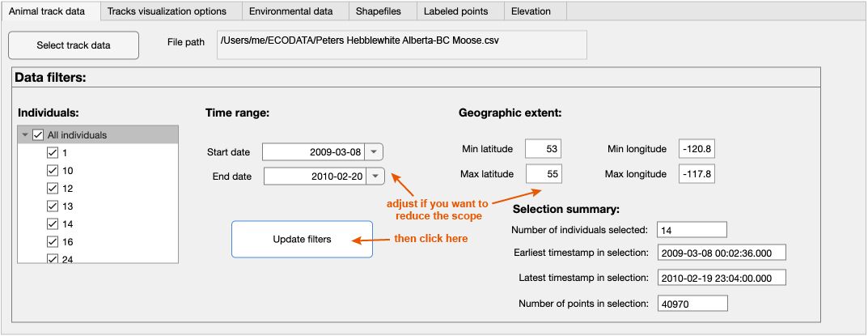The width and height of the screenshot is (868, 336).
Task: Collapse the All individuals tree node
Action: (x=25, y=135)
